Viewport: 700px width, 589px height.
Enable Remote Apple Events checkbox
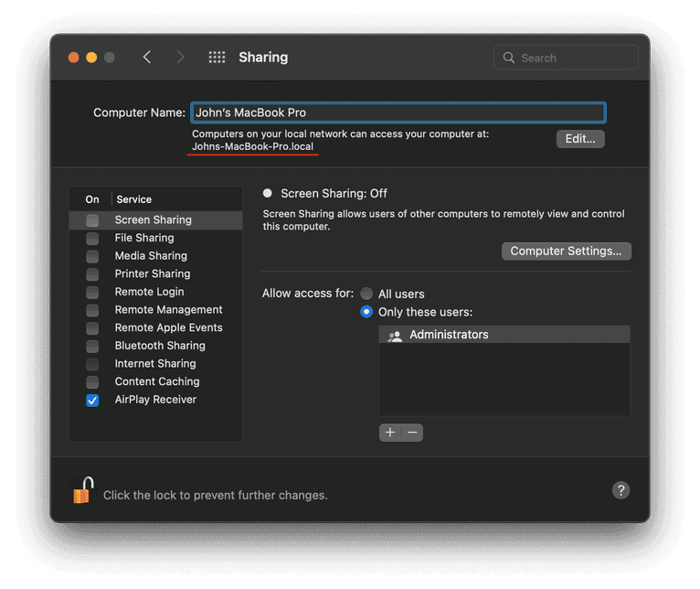coord(92,328)
